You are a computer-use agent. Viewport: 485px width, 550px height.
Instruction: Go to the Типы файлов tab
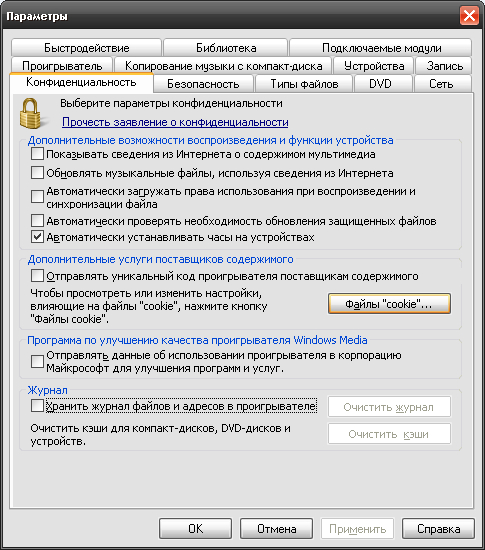pos(304,84)
